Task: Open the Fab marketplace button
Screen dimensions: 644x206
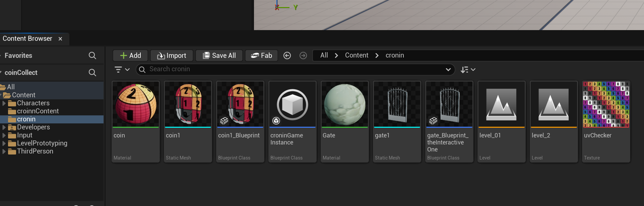Action: pyautogui.click(x=261, y=56)
